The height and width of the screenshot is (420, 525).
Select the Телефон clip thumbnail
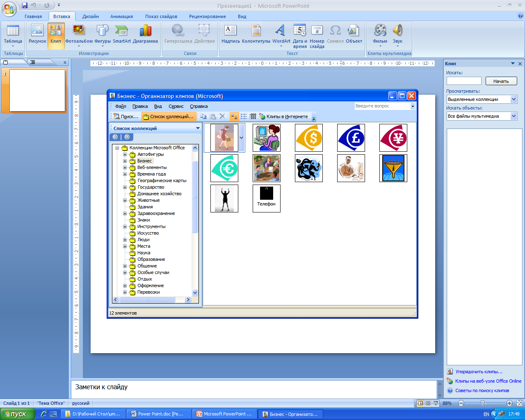pyautogui.click(x=267, y=199)
